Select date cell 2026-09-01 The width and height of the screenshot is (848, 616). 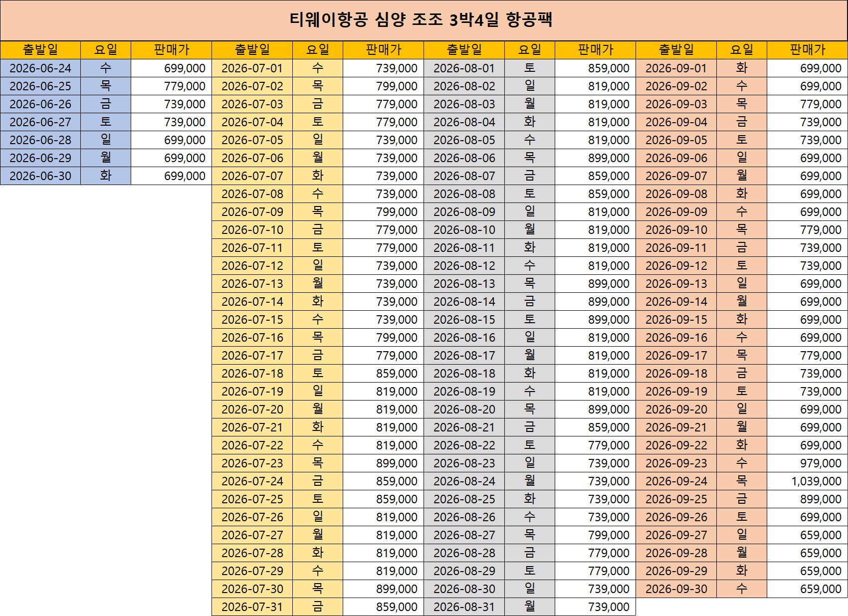pyautogui.click(x=676, y=68)
